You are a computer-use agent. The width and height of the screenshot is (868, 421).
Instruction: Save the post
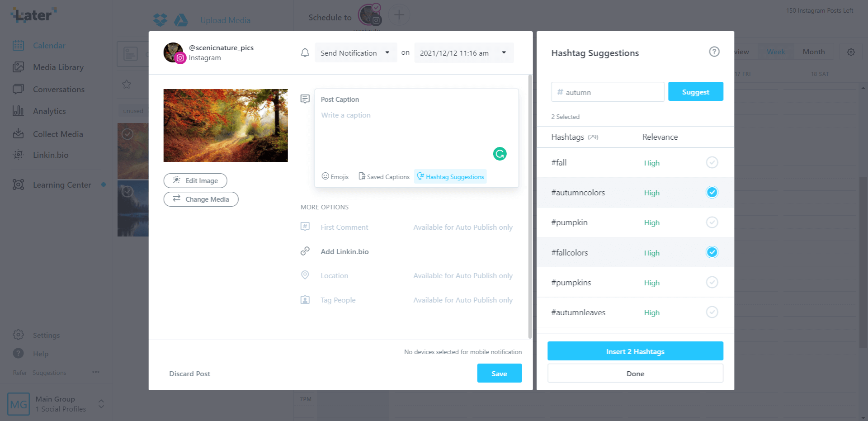pos(500,373)
